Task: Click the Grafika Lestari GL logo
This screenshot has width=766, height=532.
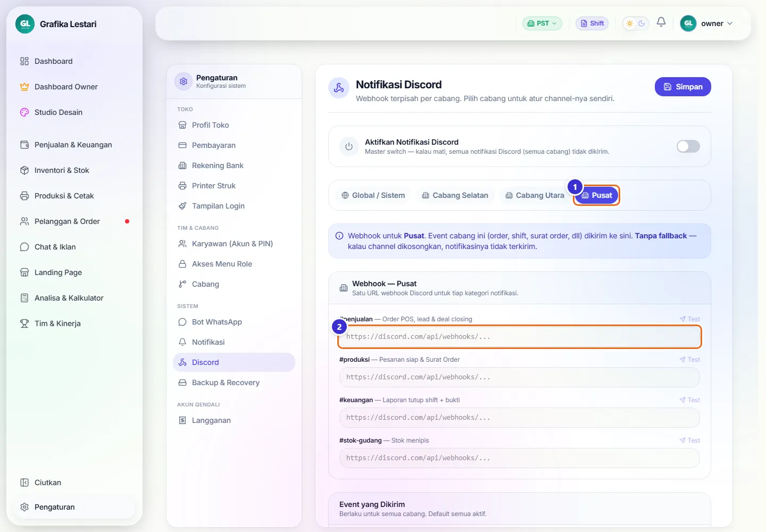Action: click(x=25, y=24)
